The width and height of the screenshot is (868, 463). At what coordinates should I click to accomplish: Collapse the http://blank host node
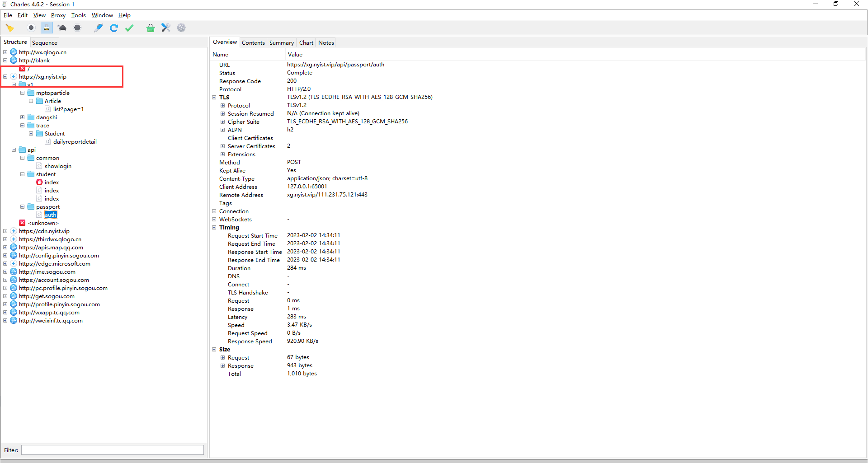5,61
